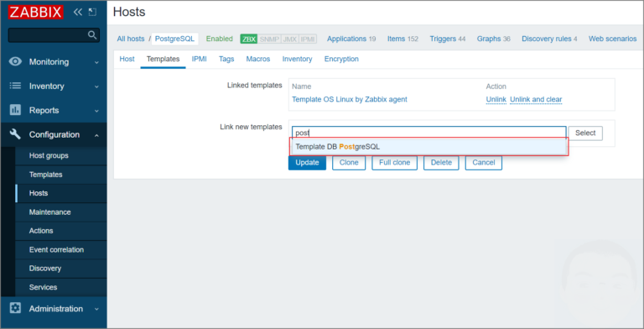The height and width of the screenshot is (329, 644).
Task: Click the sidebar hide toggle icon
Action: [92, 12]
